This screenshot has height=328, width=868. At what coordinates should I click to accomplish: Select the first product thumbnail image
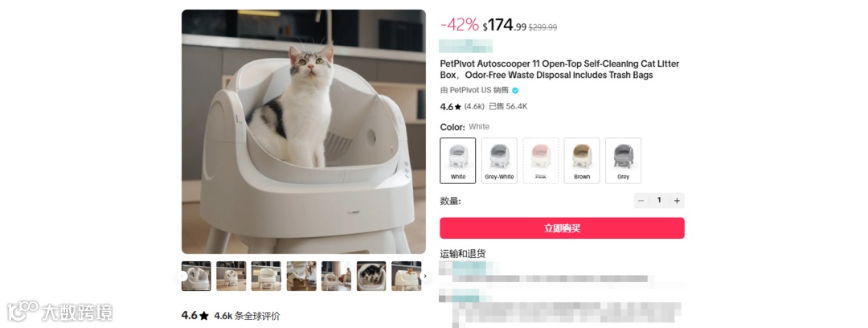[x=197, y=276]
